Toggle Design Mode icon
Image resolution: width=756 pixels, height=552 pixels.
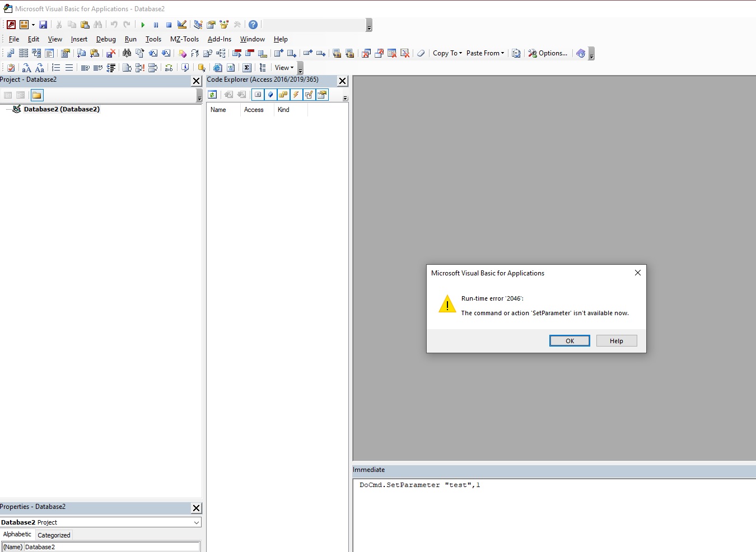click(x=182, y=25)
